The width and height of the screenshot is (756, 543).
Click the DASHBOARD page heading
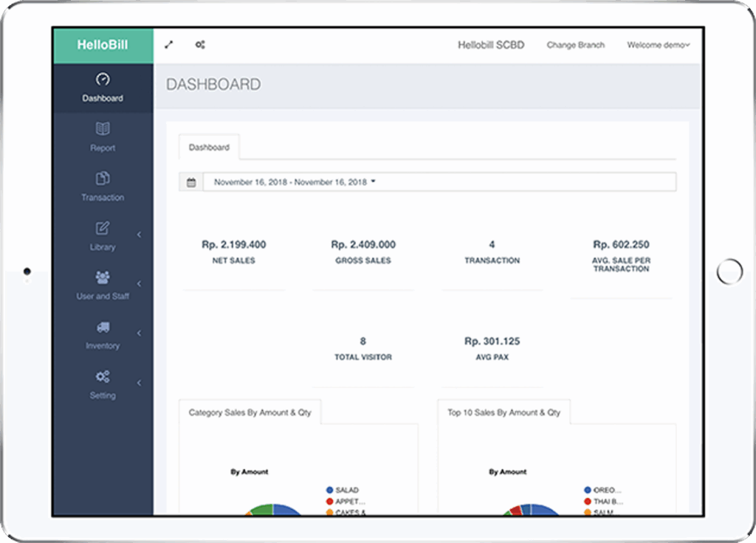pos(213,84)
